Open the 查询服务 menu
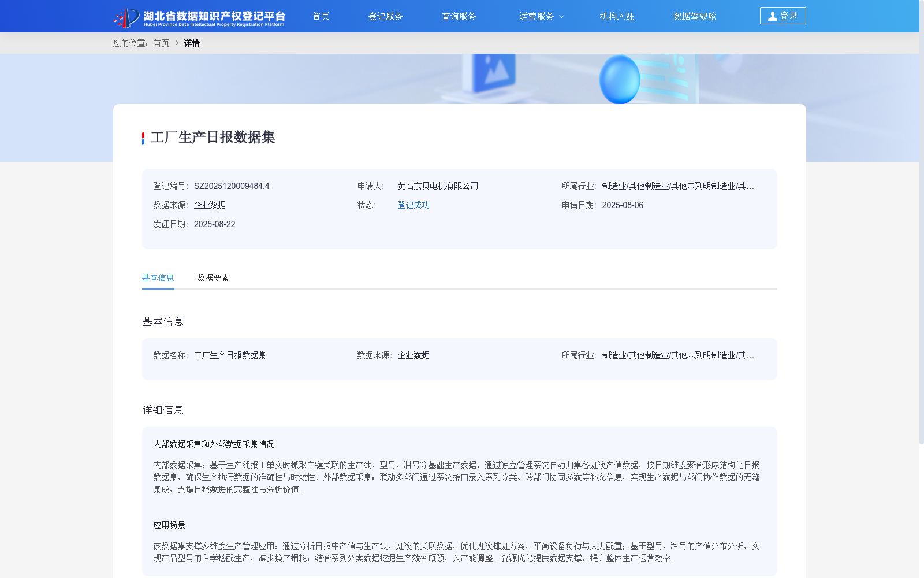The image size is (924, 578). pos(459,16)
